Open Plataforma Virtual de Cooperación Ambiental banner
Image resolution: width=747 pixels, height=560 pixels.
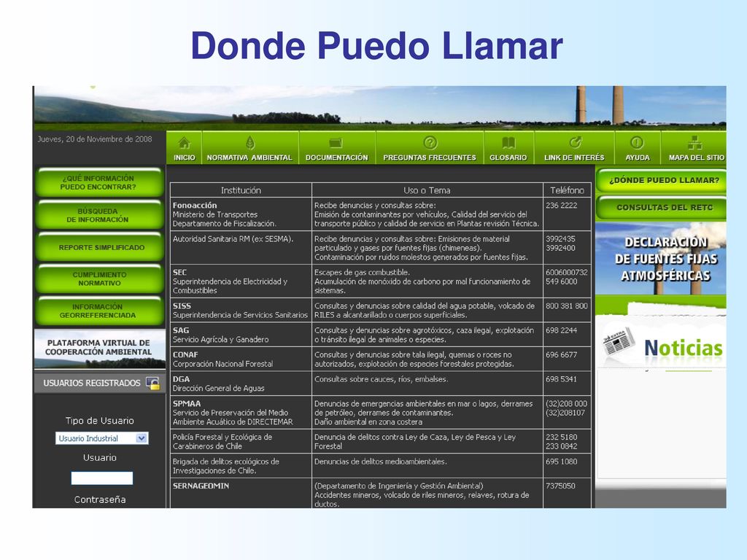[x=99, y=349]
